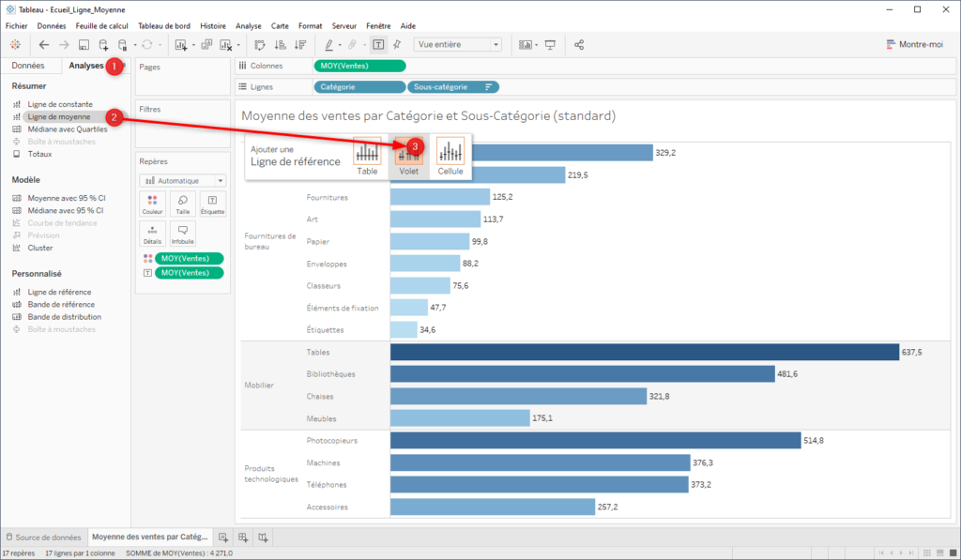Open the Vue entière fit dropdown
Screen dimensions: 961x560
(x=458, y=45)
